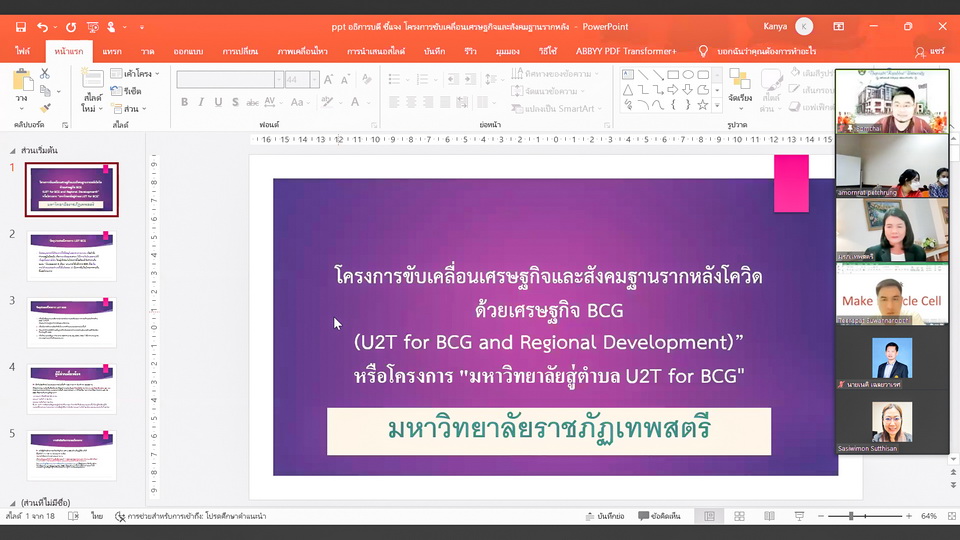Open the Section (ส่วน) dropdown
This screenshot has width=960, height=540.
pos(129,109)
